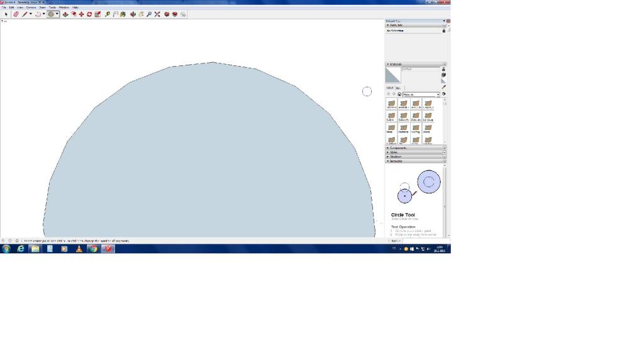Click the Zoom Extents tool
This screenshot has height=362, width=644.
157,14
